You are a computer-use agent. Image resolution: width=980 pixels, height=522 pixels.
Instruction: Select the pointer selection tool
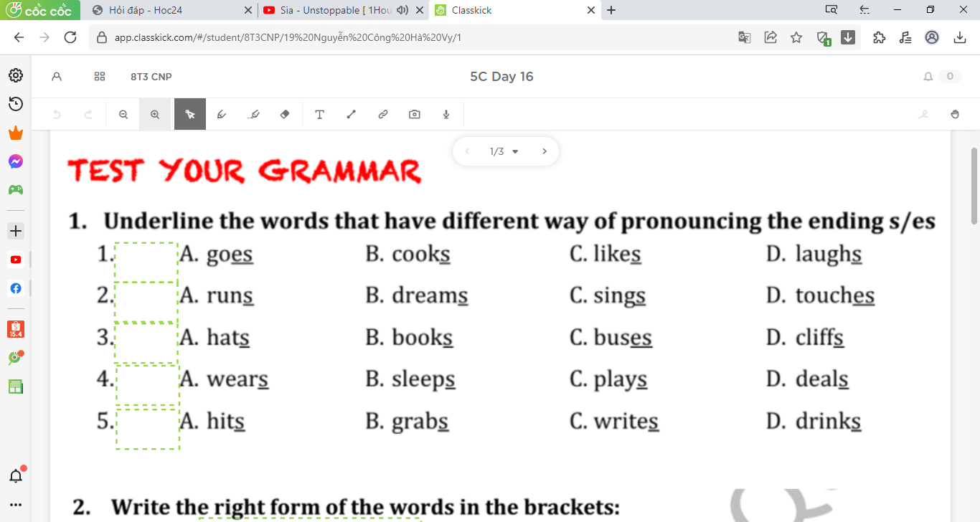(x=190, y=114)
